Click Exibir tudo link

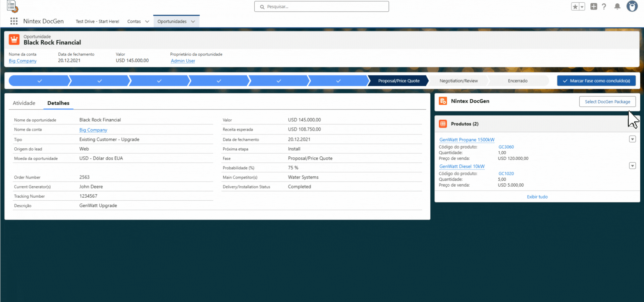point(537,197)
